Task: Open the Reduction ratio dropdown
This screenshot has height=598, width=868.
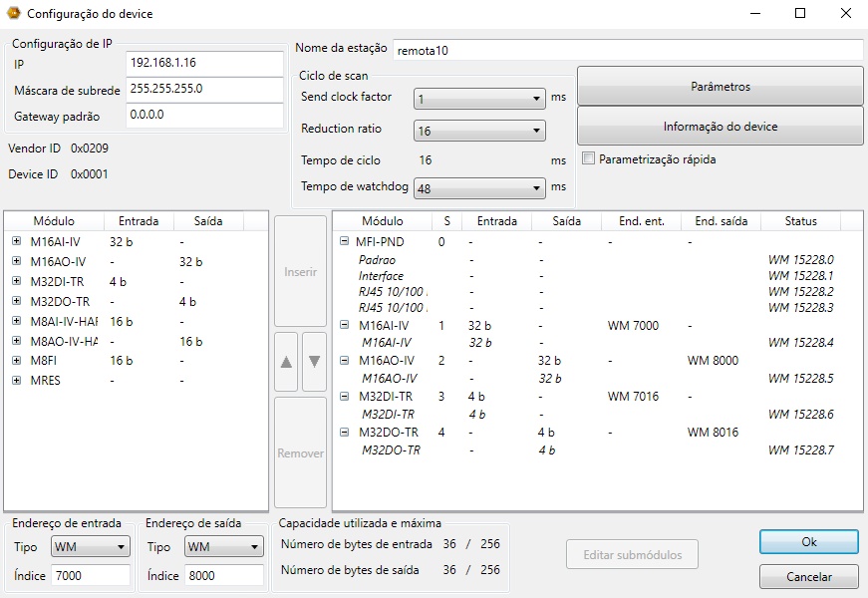Action: pyautogui.click(x=537, y=131)
